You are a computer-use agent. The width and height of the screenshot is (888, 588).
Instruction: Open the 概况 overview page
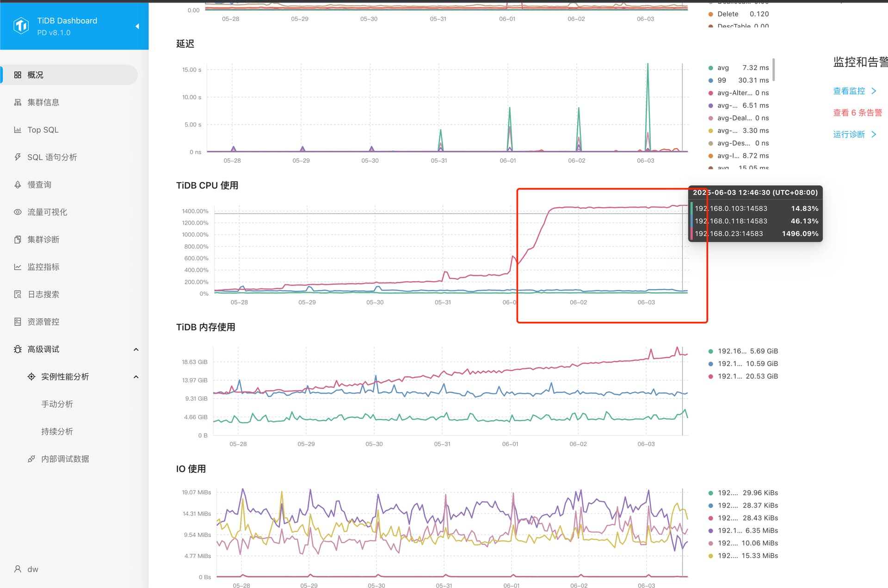tap(69, 75)
